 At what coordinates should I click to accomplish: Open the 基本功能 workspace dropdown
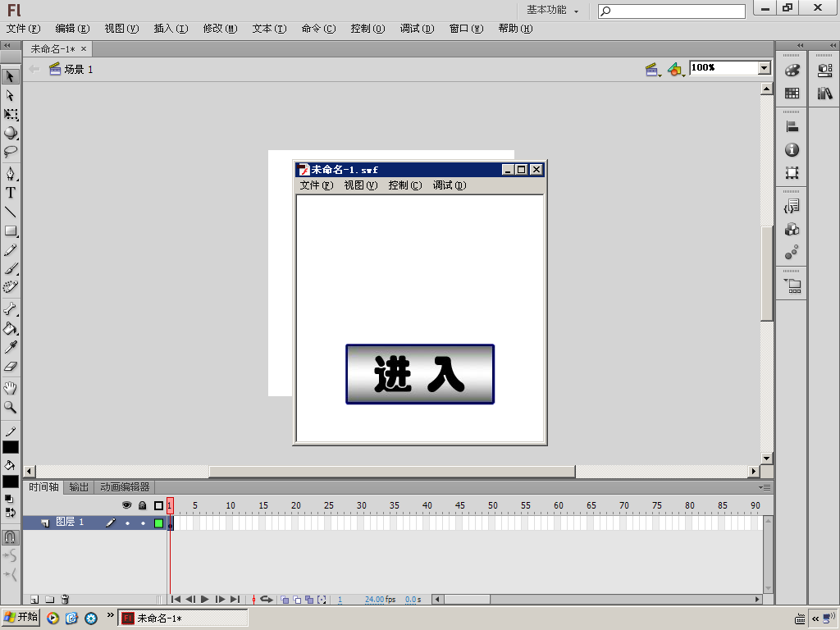tap(552, 10)
